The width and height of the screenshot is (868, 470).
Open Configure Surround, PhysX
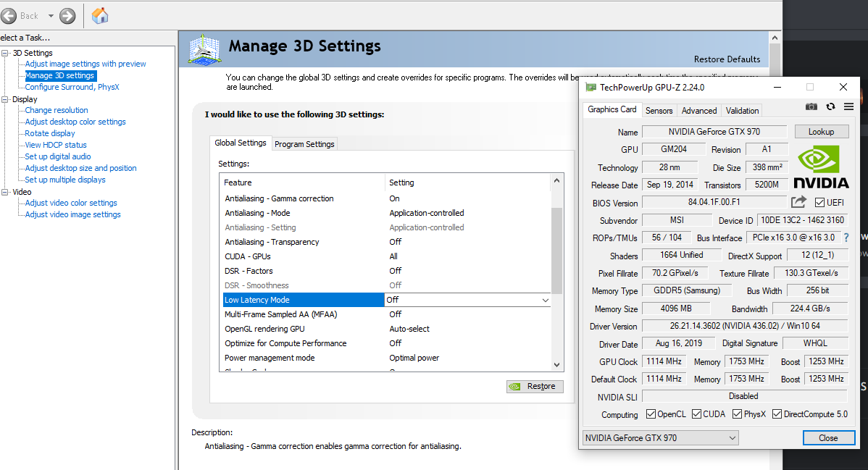click(x=72, y=88)
